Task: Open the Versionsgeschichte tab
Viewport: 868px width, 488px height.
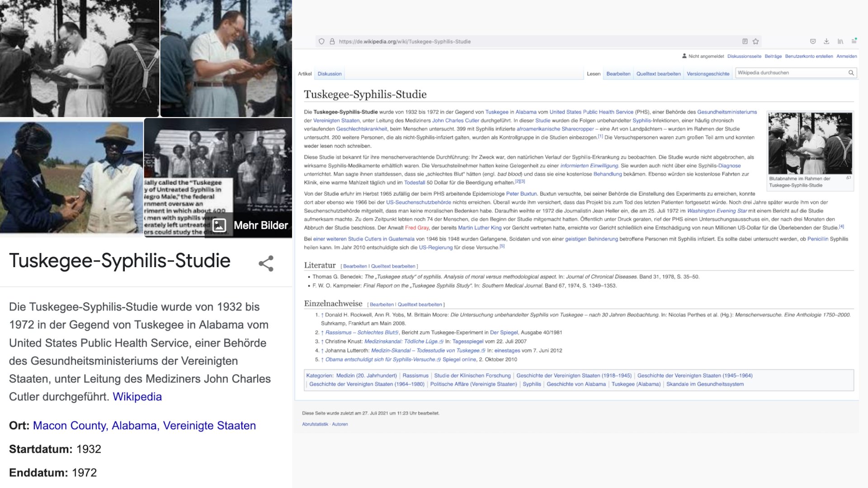Action: point(708,74)
